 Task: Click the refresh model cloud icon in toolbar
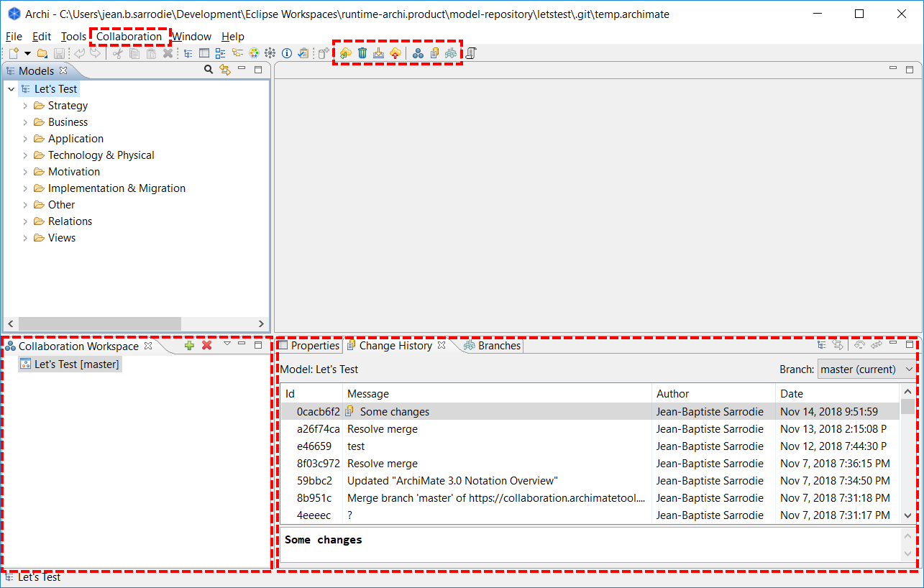(x=346, y=53)
